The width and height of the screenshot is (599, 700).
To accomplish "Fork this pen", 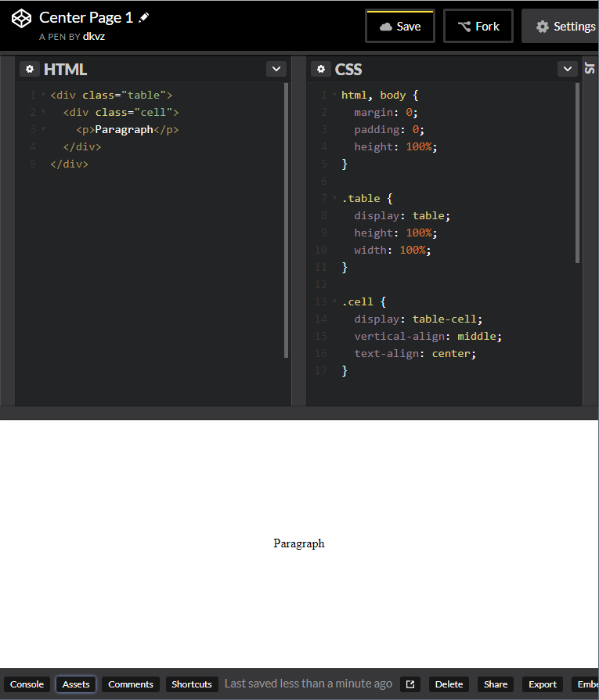I will click(x=478, y=26).
